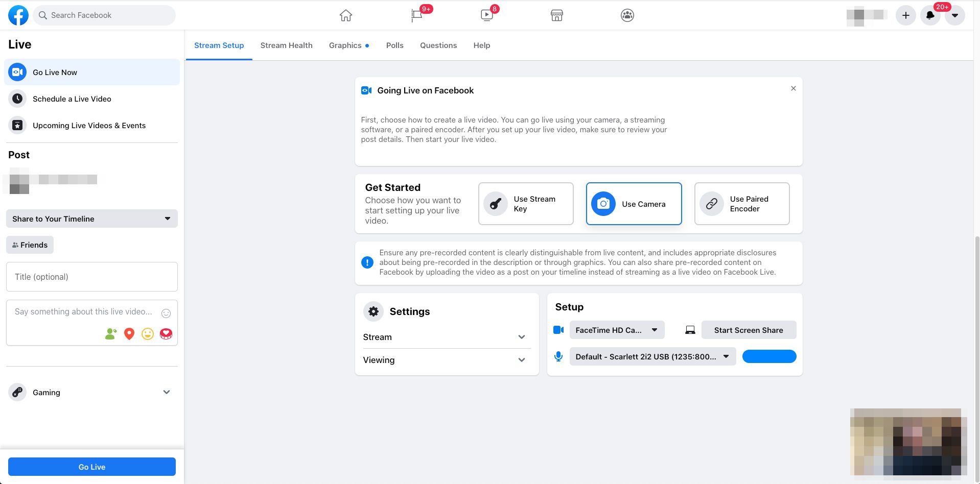This screenshot has height=484, width=980.
Task: Choose the Use Stream Key option
Action: (x=526, y=204)
